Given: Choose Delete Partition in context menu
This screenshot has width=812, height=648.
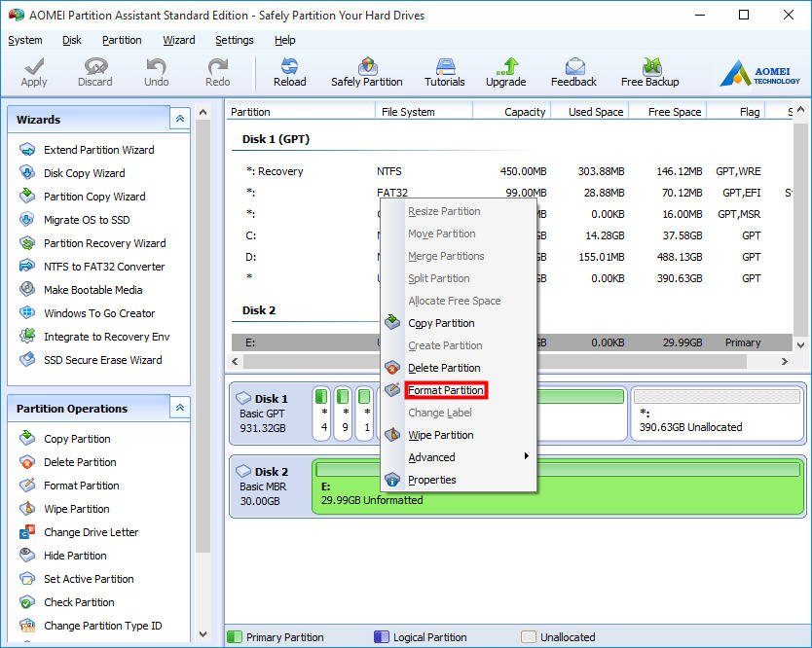Looking at the screenshot, I should 444,368.
